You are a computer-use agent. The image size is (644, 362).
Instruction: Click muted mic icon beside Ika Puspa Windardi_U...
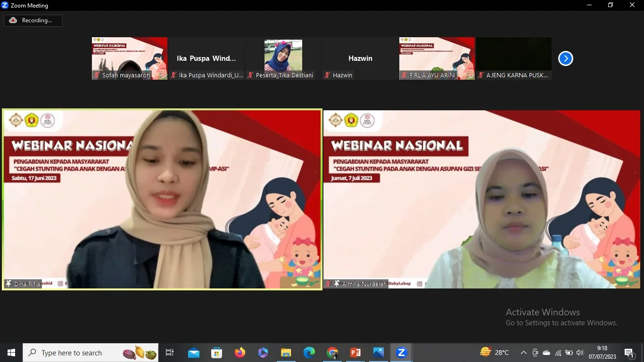(173, 75)
